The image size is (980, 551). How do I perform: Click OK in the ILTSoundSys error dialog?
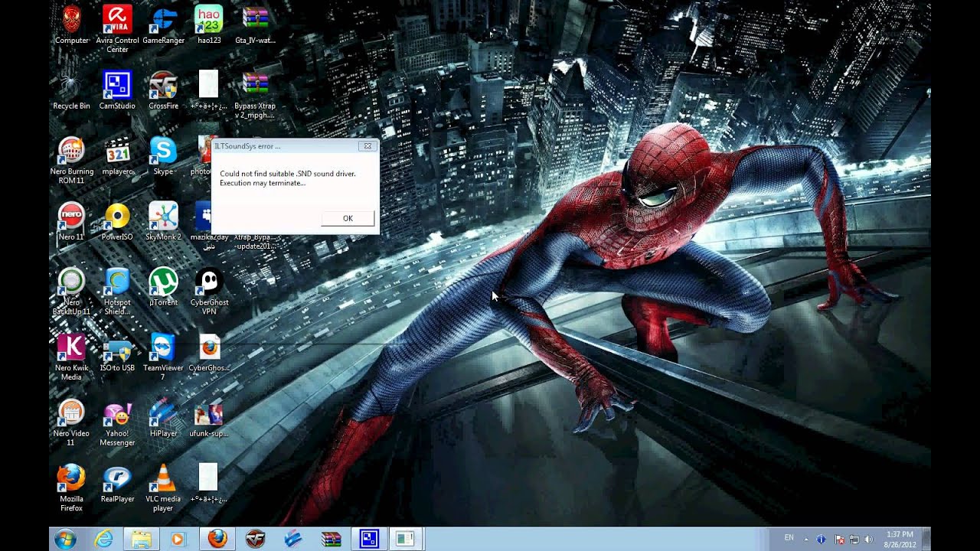tap(348, 219)
